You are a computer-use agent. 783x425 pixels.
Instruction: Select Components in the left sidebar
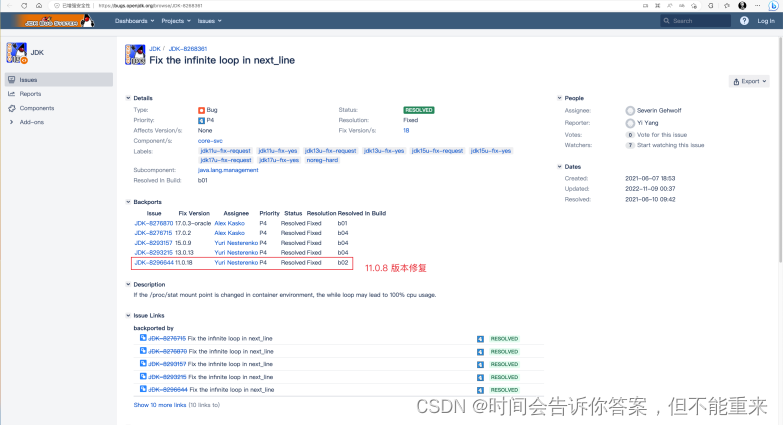coord(59,108)
